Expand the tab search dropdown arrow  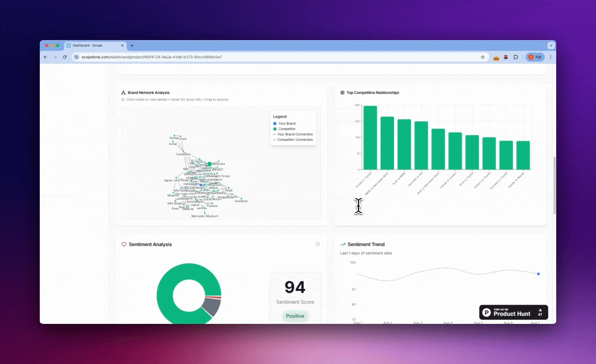[551, 45]
